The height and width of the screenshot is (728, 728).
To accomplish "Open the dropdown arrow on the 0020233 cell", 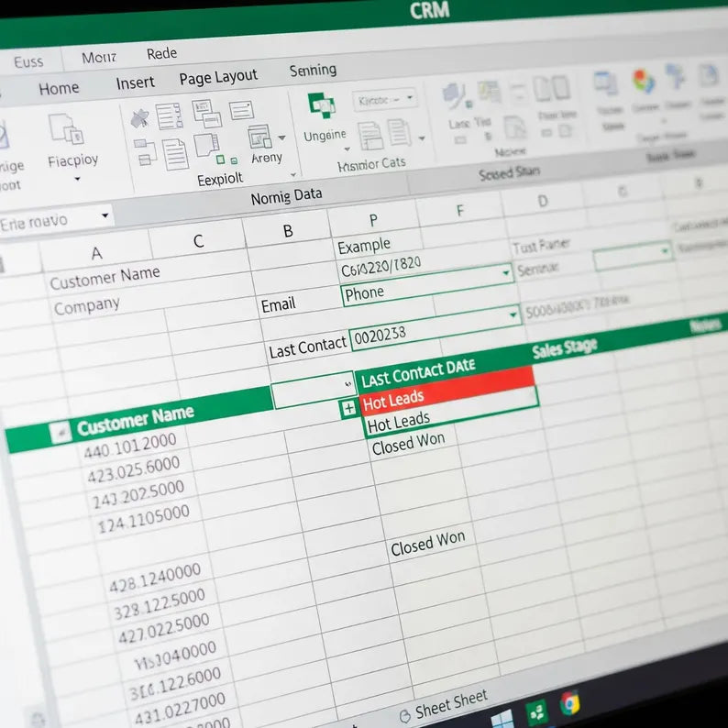I will [x=513, y=315].
